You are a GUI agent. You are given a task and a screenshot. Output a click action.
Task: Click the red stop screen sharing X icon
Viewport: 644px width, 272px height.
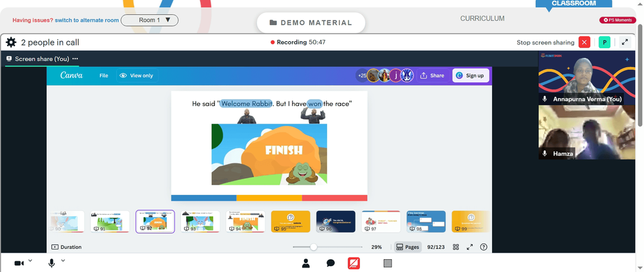tap(584, 42)
